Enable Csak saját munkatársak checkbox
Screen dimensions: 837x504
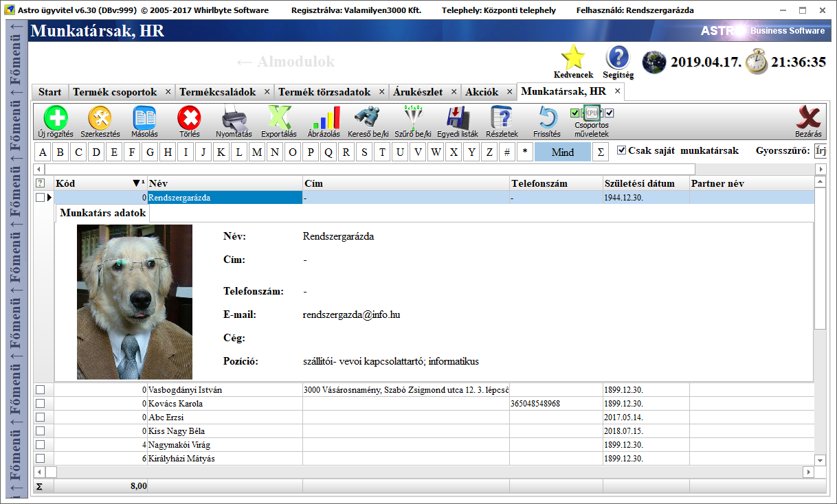(x=622, y=150)
